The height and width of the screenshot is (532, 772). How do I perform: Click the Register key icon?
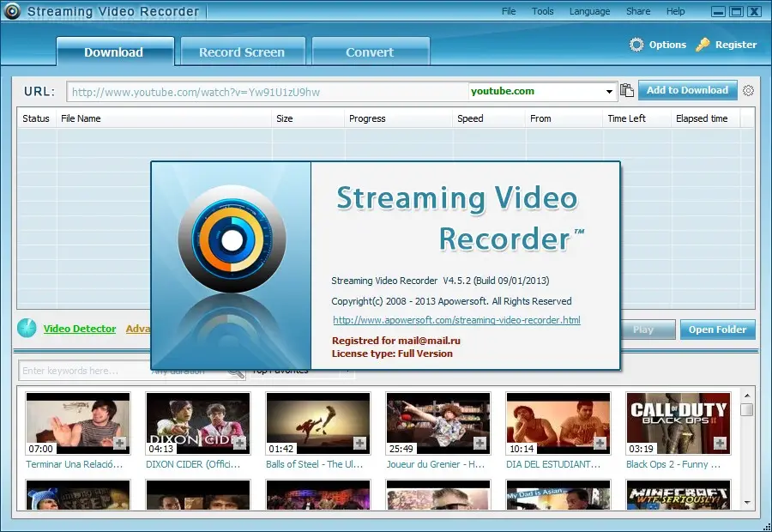pos(703,45)
